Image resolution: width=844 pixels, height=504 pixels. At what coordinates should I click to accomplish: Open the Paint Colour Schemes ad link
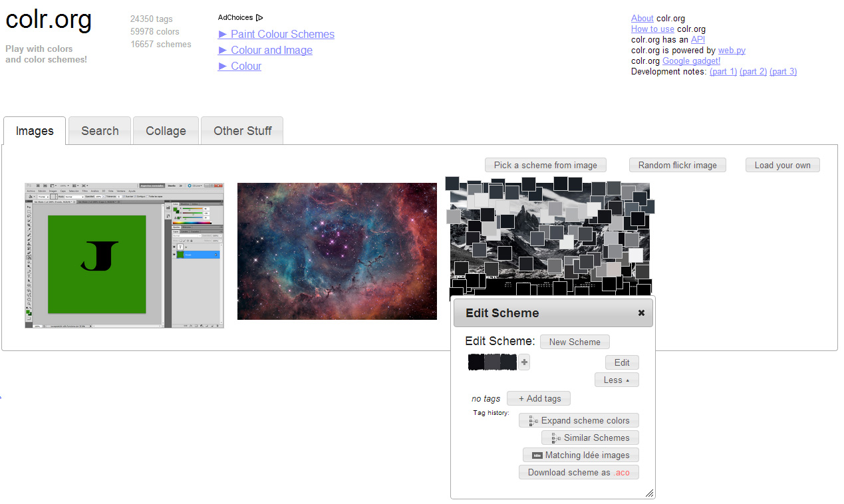coord(283,35)
